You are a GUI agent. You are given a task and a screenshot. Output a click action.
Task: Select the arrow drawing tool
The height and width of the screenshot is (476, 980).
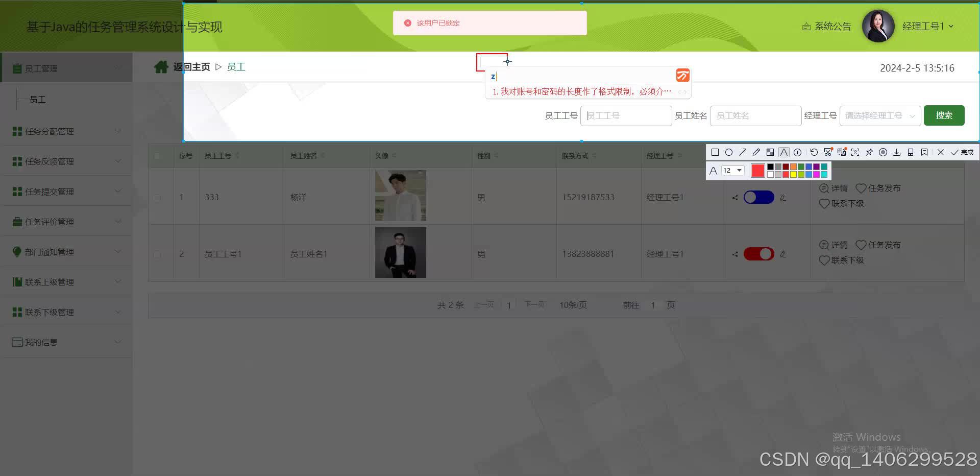click(x=743, y=152)
